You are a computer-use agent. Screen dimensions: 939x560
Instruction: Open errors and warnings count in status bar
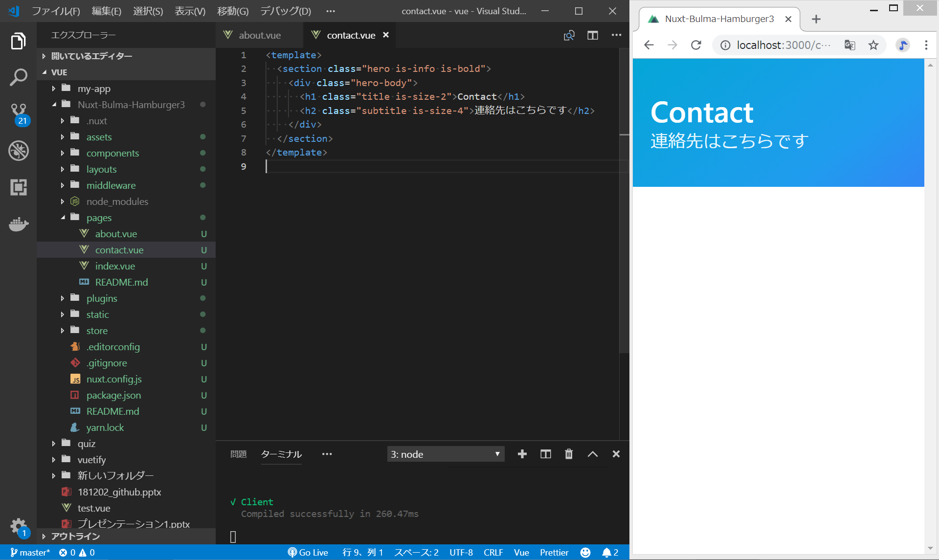pyautogui.click(x=77, y=552)
